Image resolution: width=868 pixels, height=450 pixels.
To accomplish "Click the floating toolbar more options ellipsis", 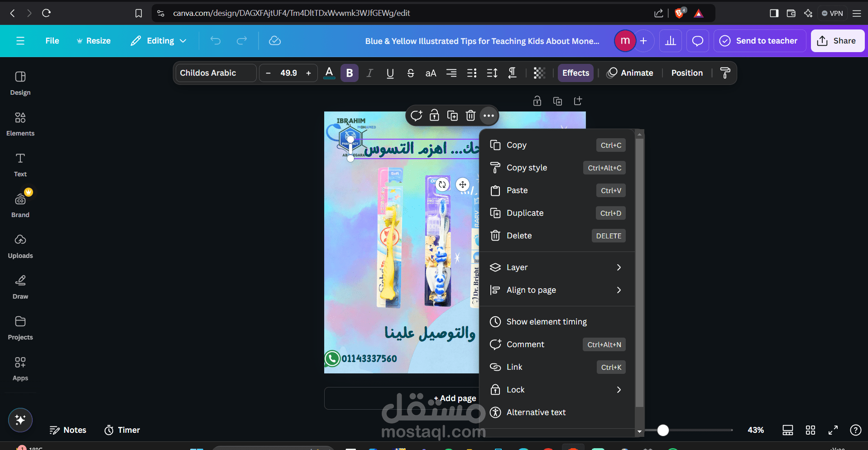I will pos(489,116).
